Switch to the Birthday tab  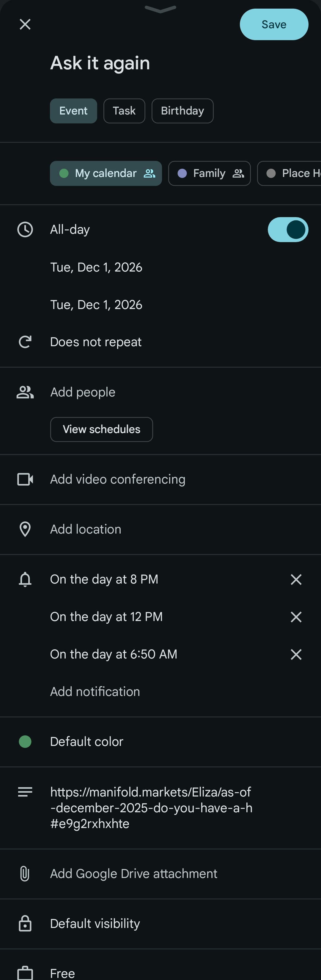182,111
